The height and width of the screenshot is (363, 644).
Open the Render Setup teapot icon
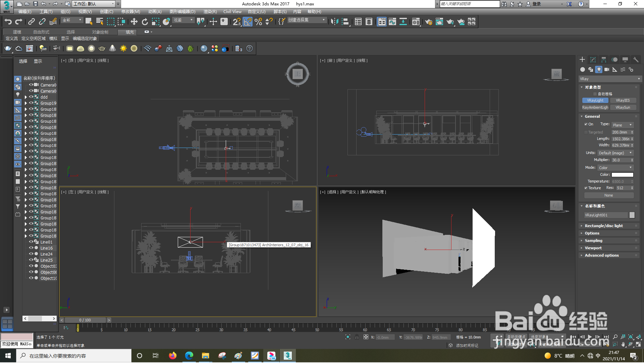tap(428, 22)
